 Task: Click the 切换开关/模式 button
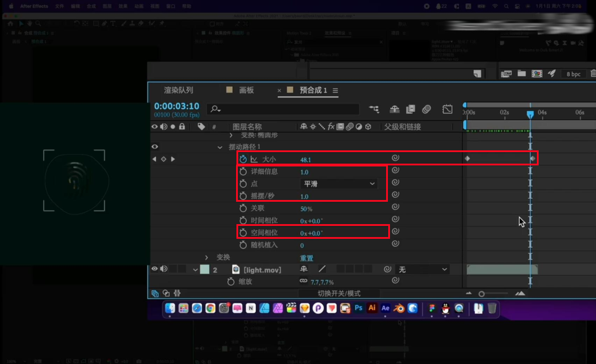pyautogui.click(x=339, y=293)
